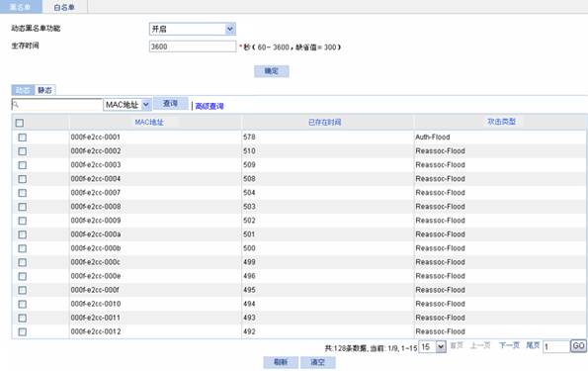Click the search text box with the magnifier
Viewport: 588px width, 371px height.
(x=56, y=105)
